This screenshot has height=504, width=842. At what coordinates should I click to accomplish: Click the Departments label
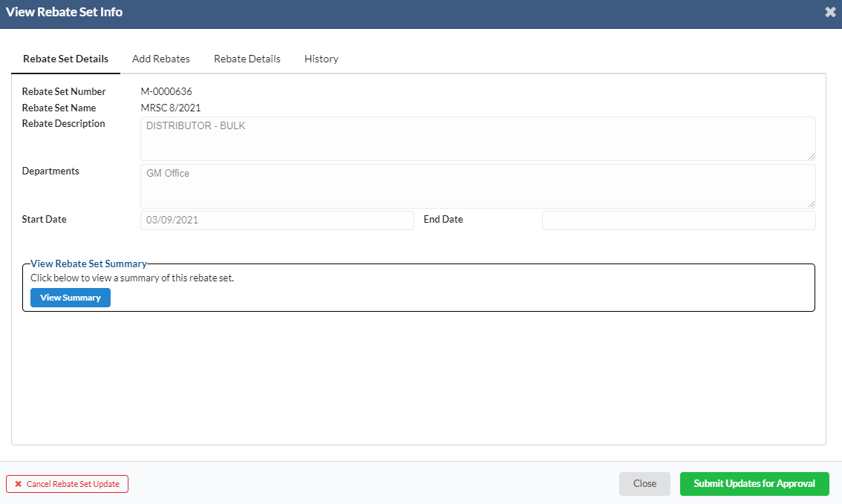pos(50,171)
